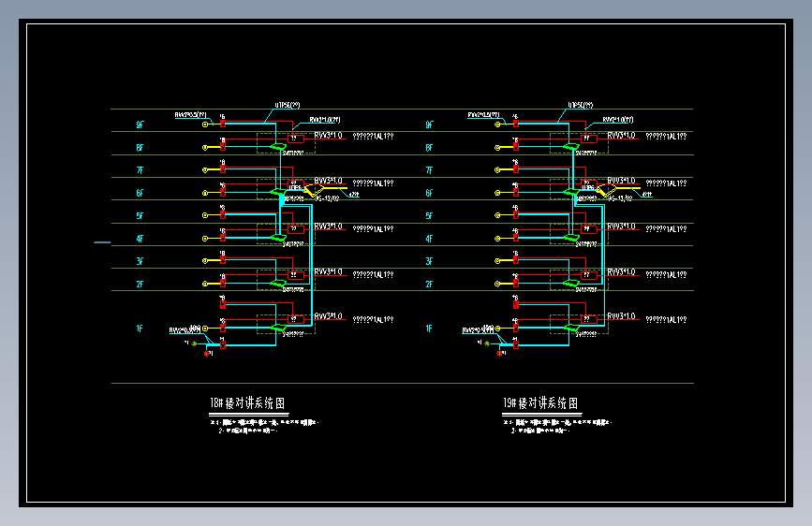Click the 1F floor label in 18# diagram

[140, 329]
